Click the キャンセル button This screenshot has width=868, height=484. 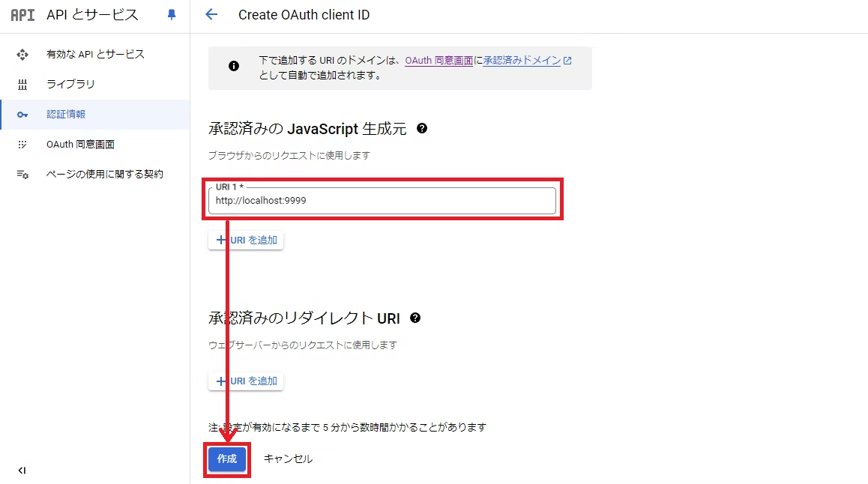click(288, 459)
